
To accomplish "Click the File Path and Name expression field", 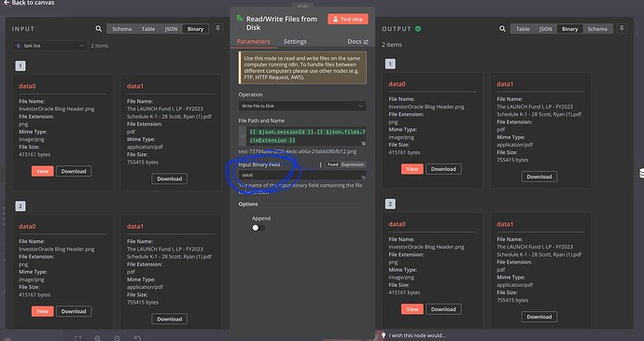I will coord(306,136).
